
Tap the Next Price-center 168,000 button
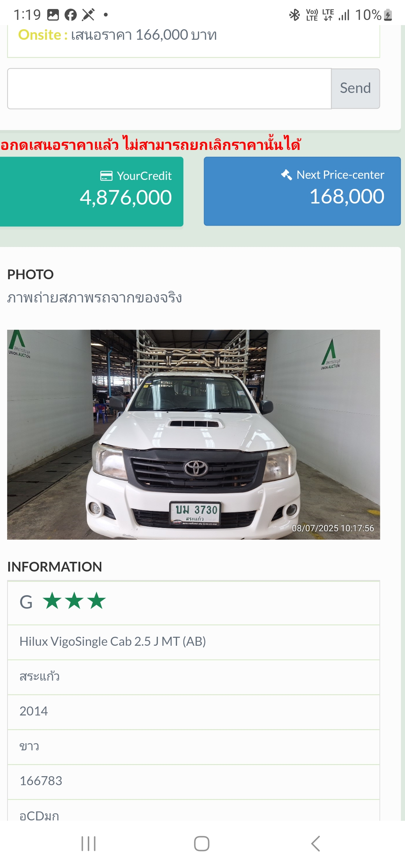(x=302, y=191)
